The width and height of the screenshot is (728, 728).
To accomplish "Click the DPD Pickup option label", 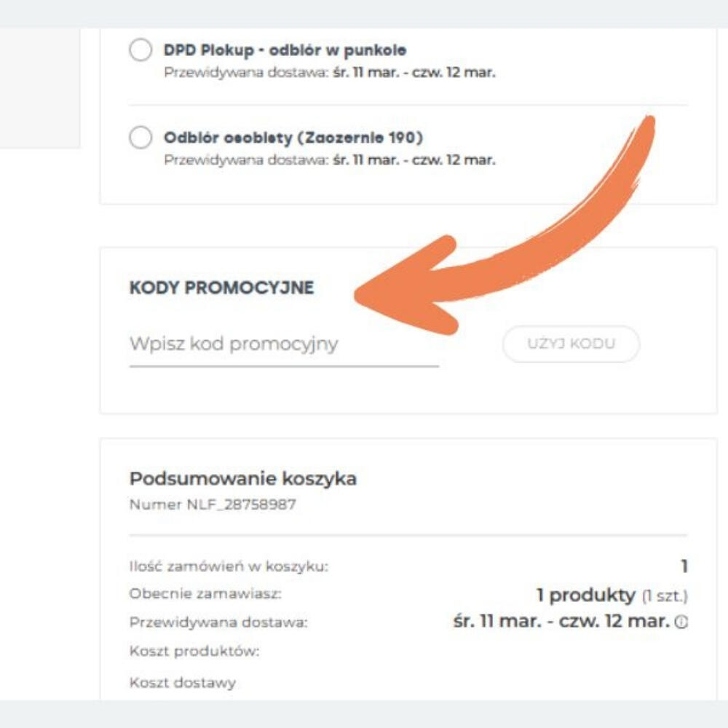I will pyautogui.click(x=285, y=50).
